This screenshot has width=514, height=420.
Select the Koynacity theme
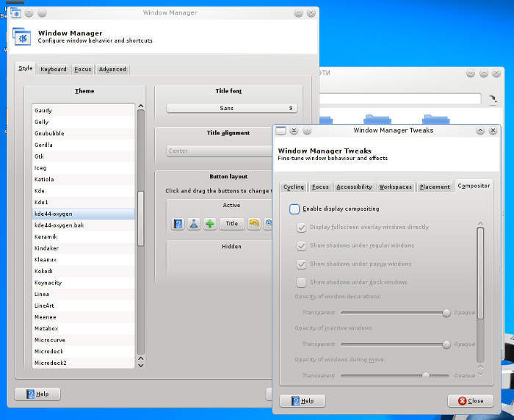point(83,283)
